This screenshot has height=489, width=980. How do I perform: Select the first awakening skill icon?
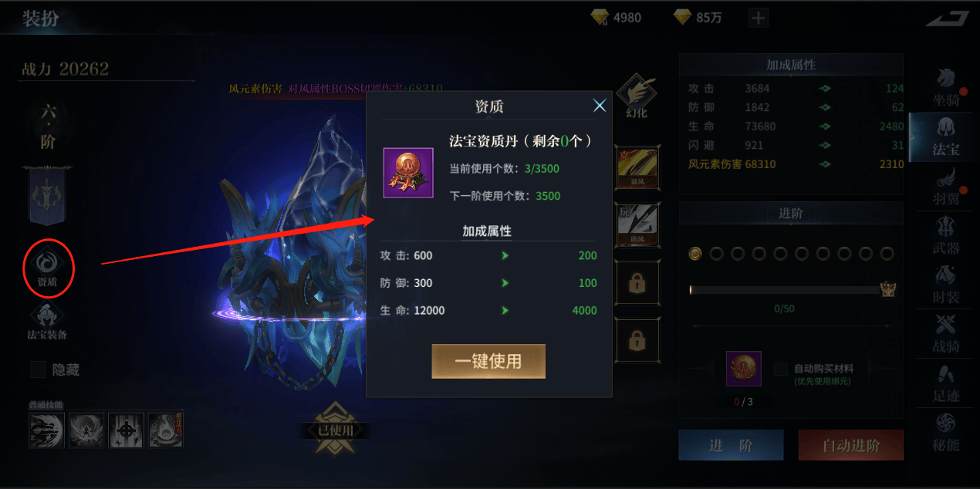pyautogui.click(x=46, y=430)
